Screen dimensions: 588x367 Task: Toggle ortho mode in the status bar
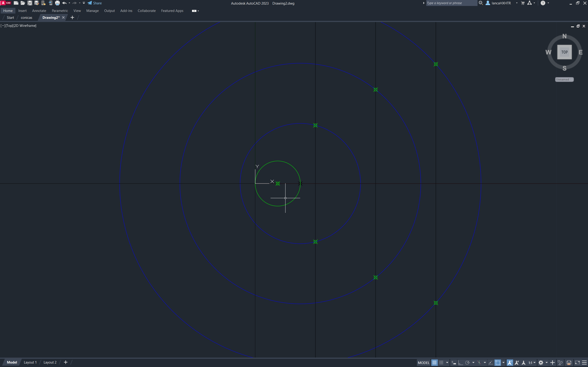[x=461, y=363]
